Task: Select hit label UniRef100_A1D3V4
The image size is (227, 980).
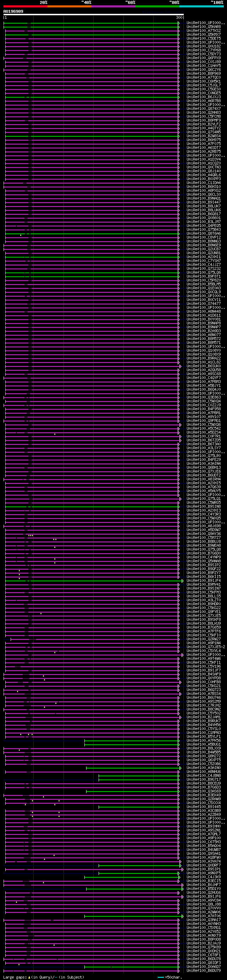Action: click(204, 160)
